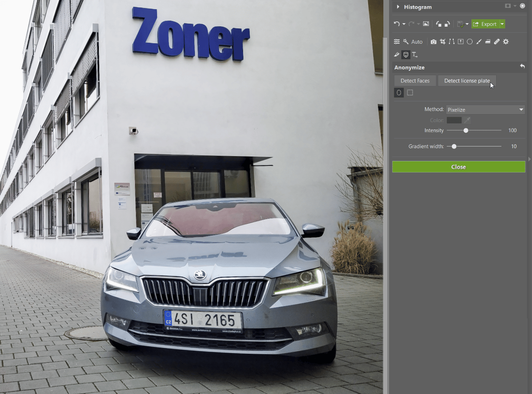The height and width of the screenshot is (394, 532).
Task: Reset Anonymize settings with the back arrow
Action: click(x=522, y=66)
